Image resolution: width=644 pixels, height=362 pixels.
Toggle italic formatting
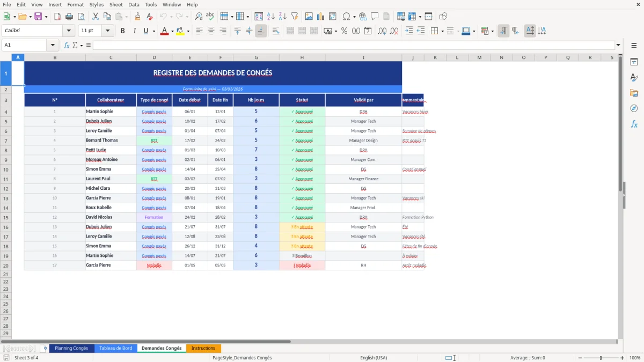point(133,31)
